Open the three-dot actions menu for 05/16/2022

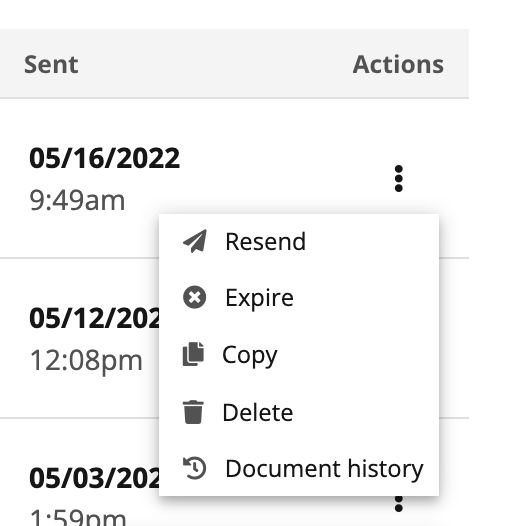click(399, 178)
